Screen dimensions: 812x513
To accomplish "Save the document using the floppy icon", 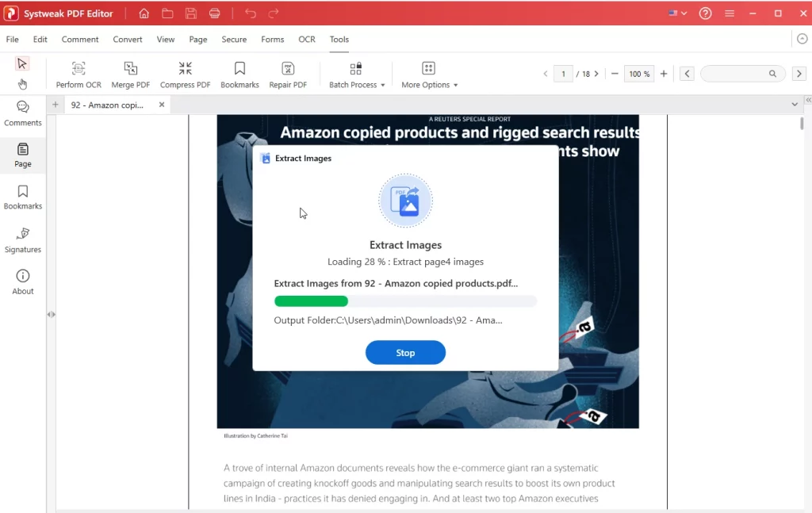I will (x=191, y=13).
